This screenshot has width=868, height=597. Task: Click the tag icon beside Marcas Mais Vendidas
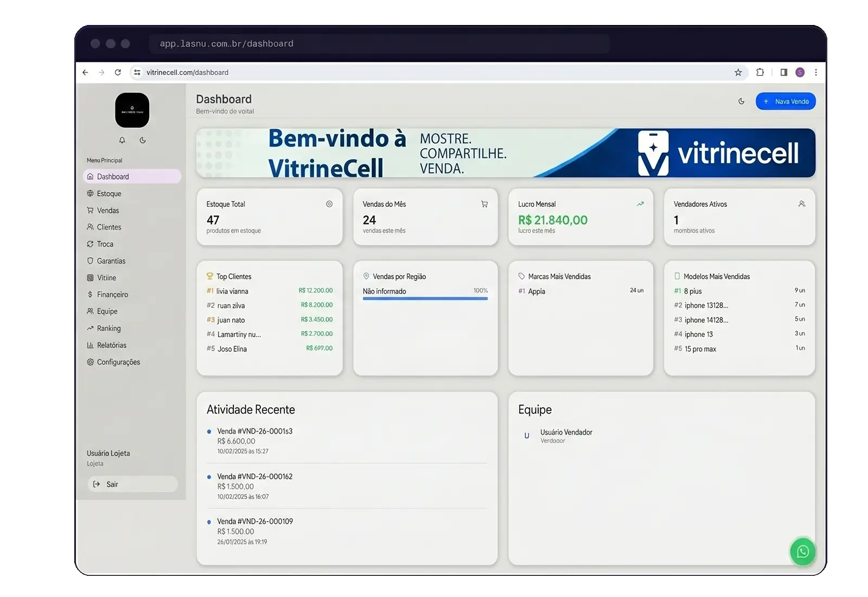(x=522, y=276)
